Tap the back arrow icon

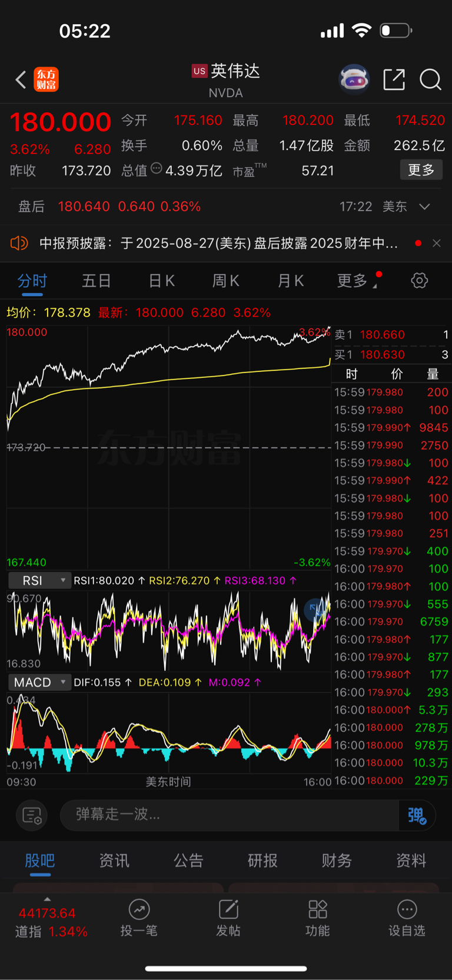point(21,79)
